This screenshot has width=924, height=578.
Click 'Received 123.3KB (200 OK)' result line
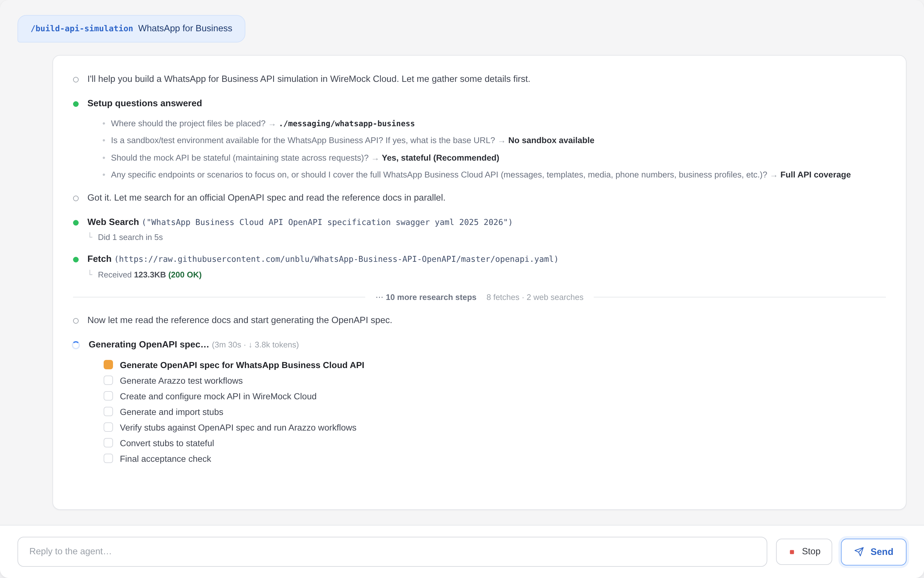tap(150, 275)
